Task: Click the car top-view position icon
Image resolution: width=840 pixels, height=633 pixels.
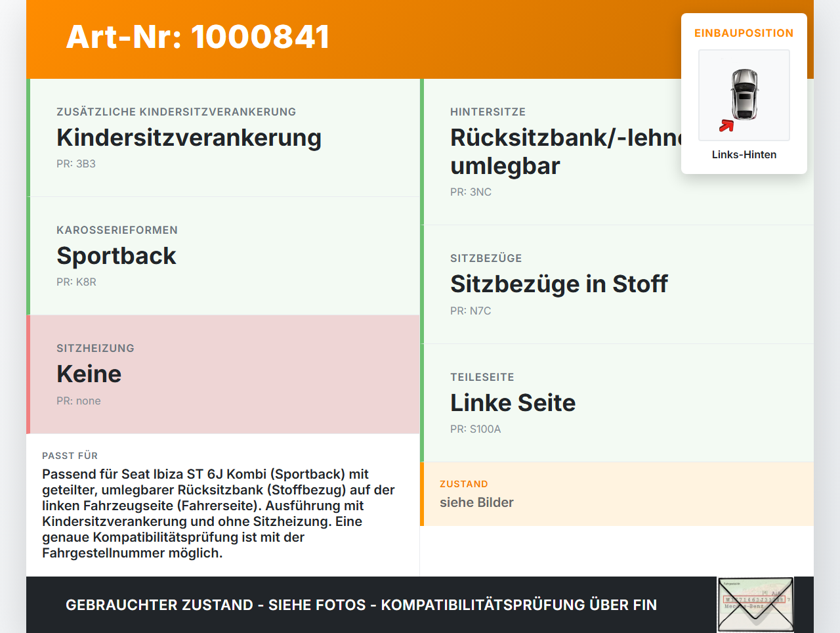Action: click(744, 95)
